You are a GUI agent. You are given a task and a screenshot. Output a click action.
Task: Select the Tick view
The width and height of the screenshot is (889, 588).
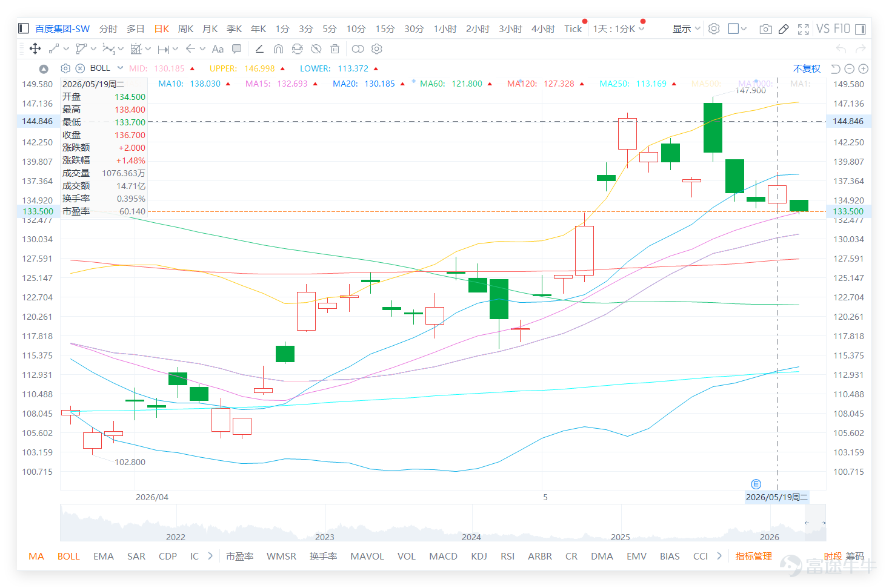tap(573, 28)
